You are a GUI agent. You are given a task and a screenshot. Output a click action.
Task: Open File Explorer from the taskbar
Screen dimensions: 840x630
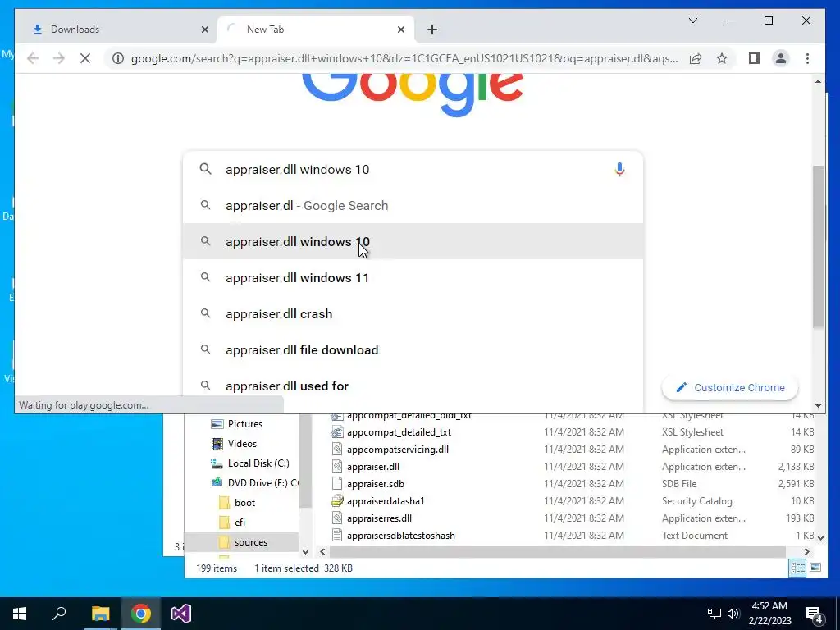click(x=100, y=614)
